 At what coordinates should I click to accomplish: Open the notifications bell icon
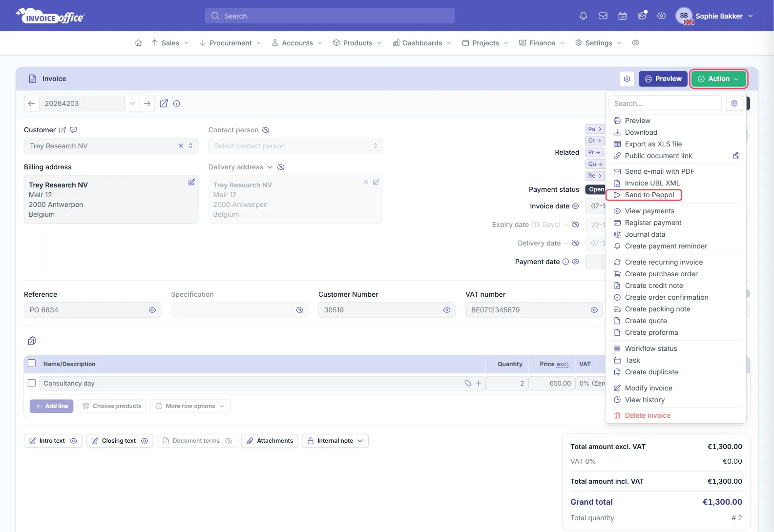[583, 16]
